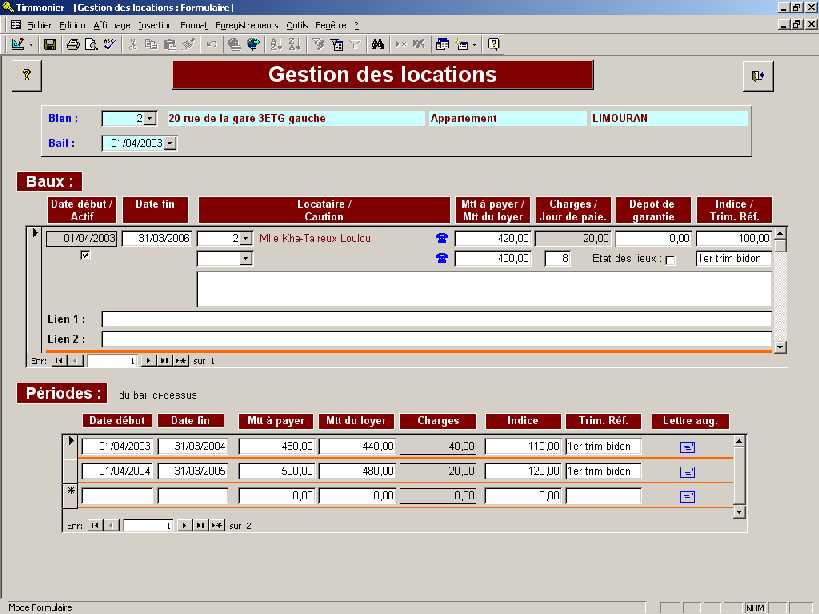Open the empty Caution dropdown

(245, 258)
